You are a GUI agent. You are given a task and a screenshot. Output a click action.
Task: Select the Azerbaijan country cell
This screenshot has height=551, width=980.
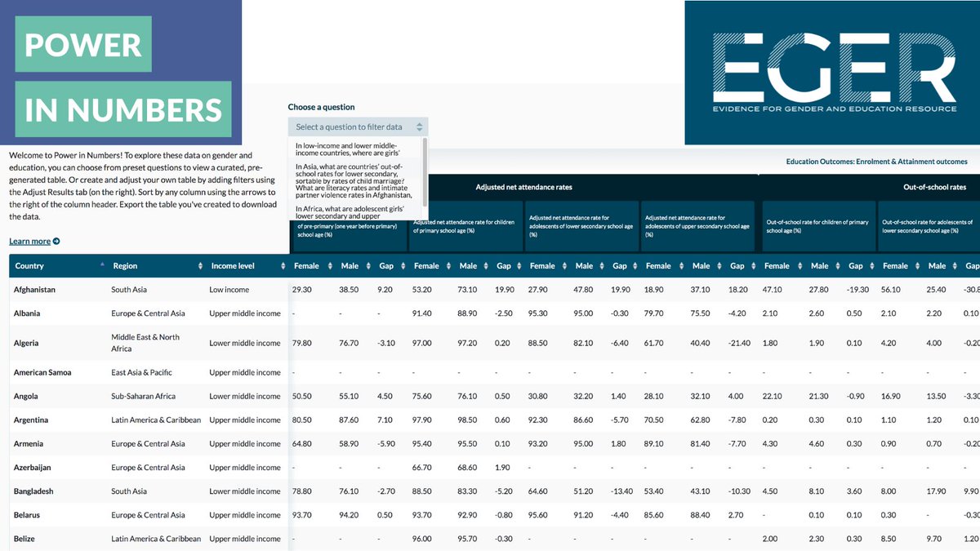click(x=32, y=468)
